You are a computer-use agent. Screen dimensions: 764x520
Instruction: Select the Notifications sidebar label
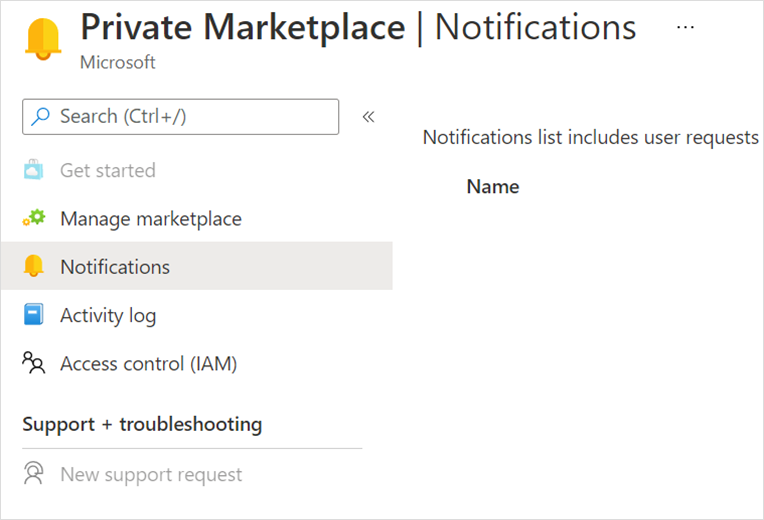(115, 267)
